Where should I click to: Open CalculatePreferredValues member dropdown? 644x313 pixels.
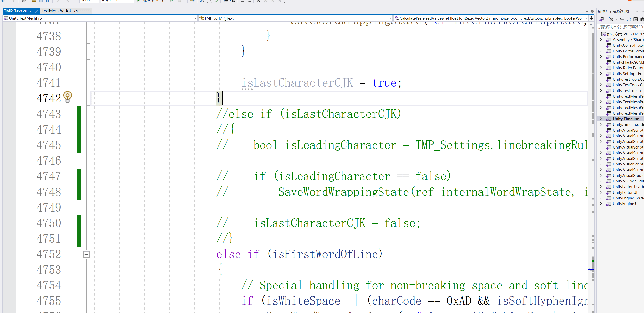(586, 18)
